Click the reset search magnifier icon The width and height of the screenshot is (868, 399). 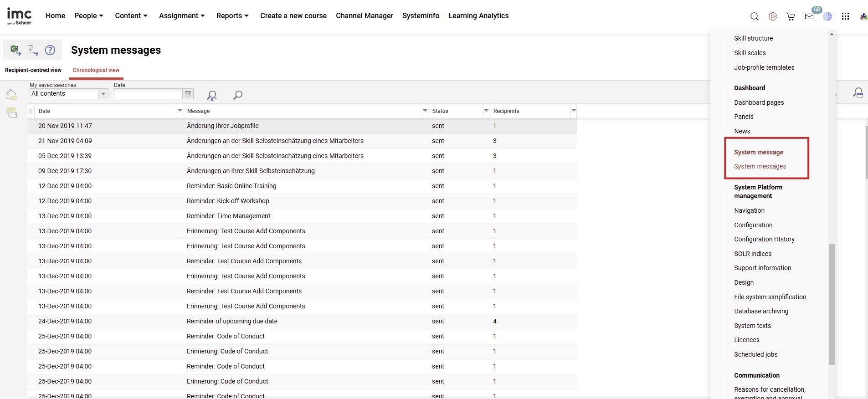coord(212,95)
